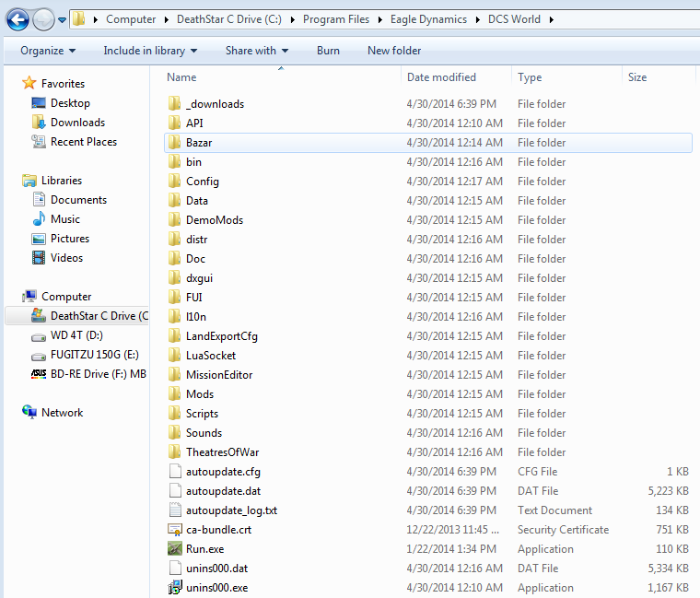Select the FUGITZU 150G (E:) drive

(85, 355)
